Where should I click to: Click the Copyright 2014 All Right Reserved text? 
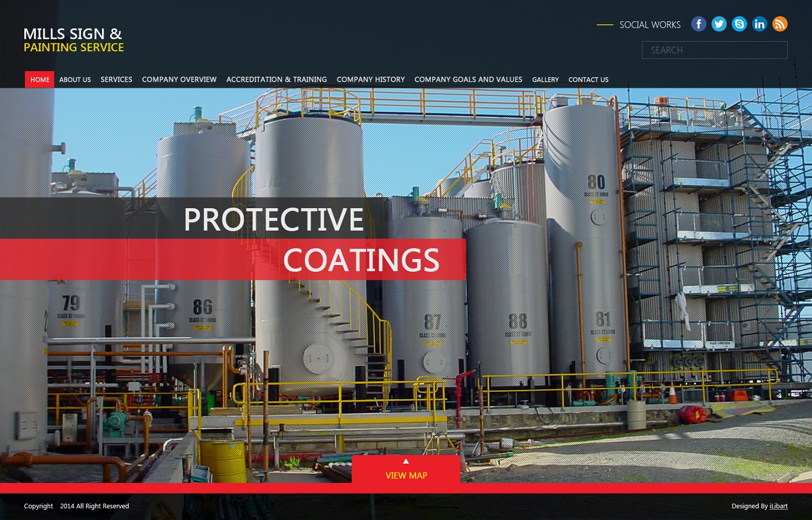click(76, 506)
